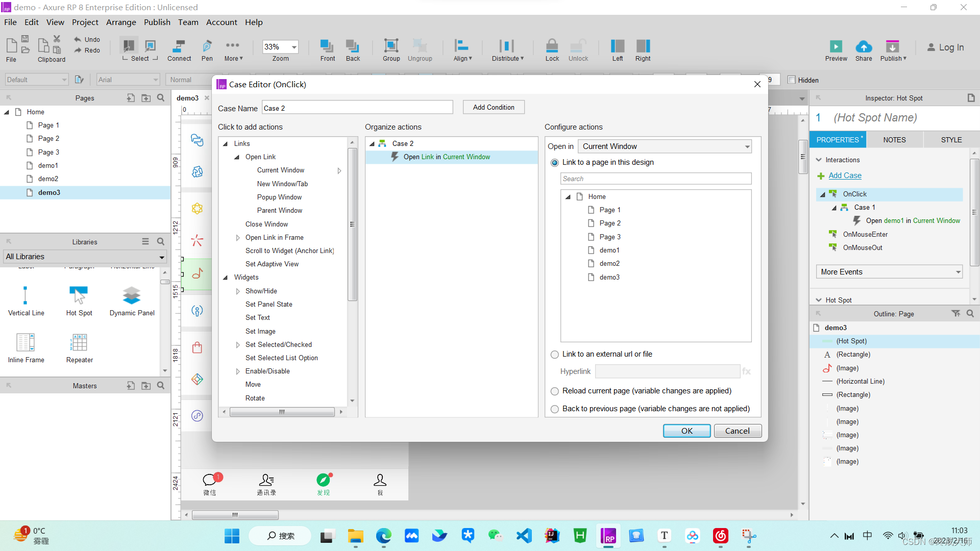Click the Connect tool icon

pyautogui.click(x=179, y=46)
